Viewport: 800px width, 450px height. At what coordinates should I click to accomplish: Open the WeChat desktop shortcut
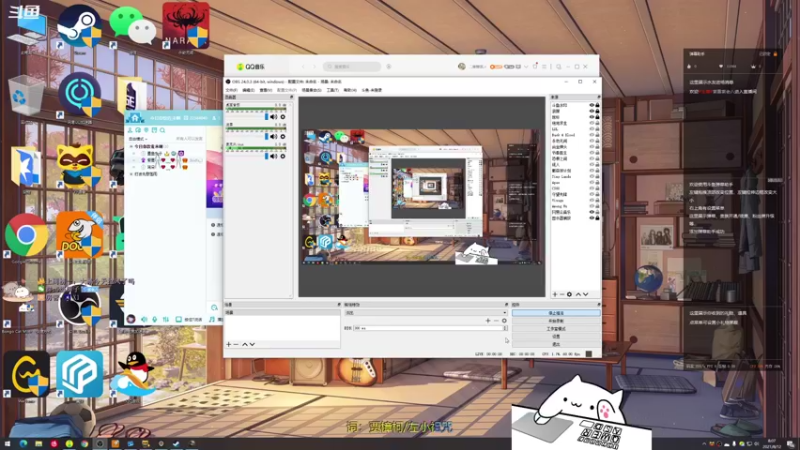click(x=133, y=26)
